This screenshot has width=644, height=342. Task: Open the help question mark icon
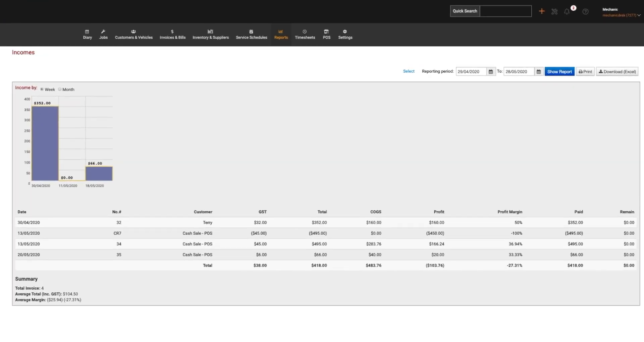click(585, 12)
